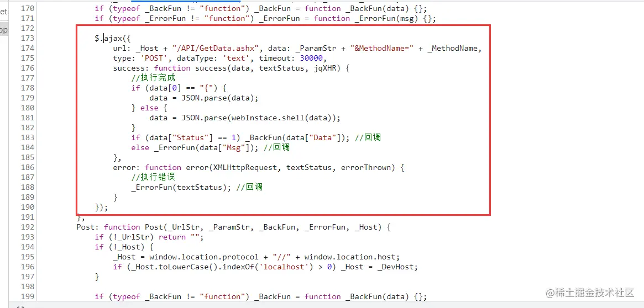
Task: Click the "&MethodName=" string literal
Action: click(x=383, y=49)
